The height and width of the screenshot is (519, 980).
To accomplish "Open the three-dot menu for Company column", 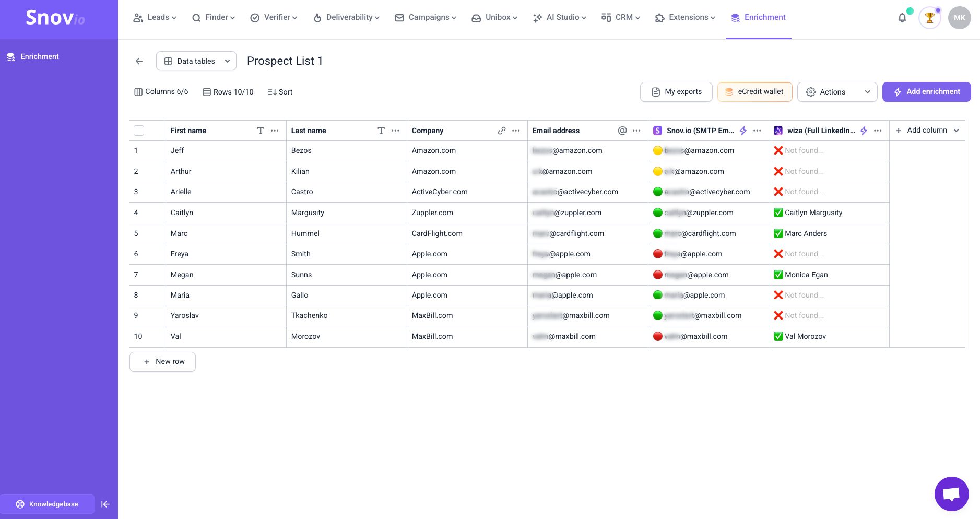I will (516, 131).
